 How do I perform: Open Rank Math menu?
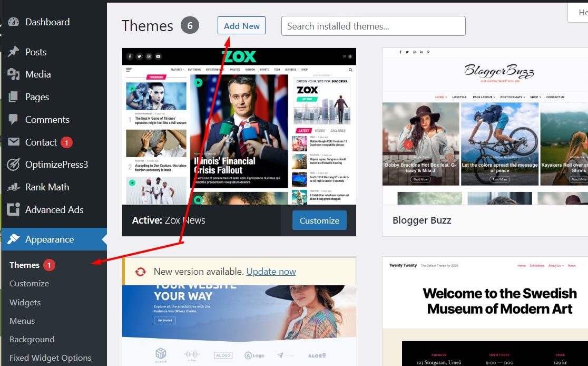47,187
